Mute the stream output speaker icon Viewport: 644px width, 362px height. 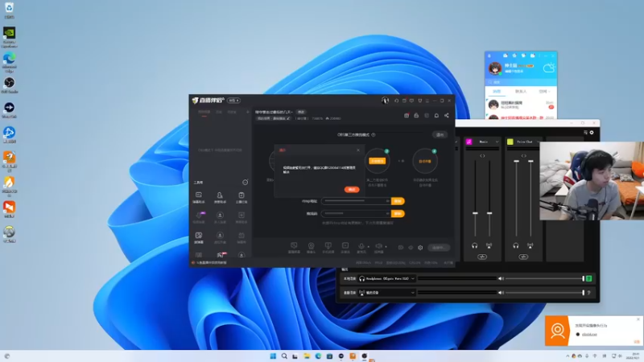point(501,293)
